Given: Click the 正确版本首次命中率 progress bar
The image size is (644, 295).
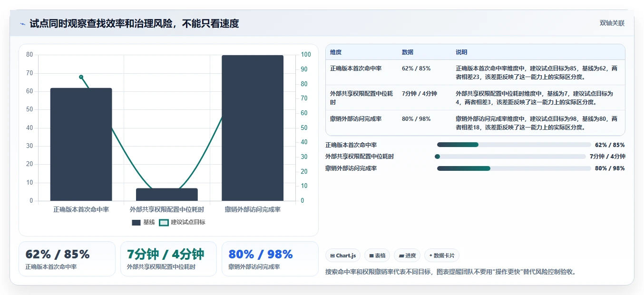Looking at the screenshot, I should [514, 145].
